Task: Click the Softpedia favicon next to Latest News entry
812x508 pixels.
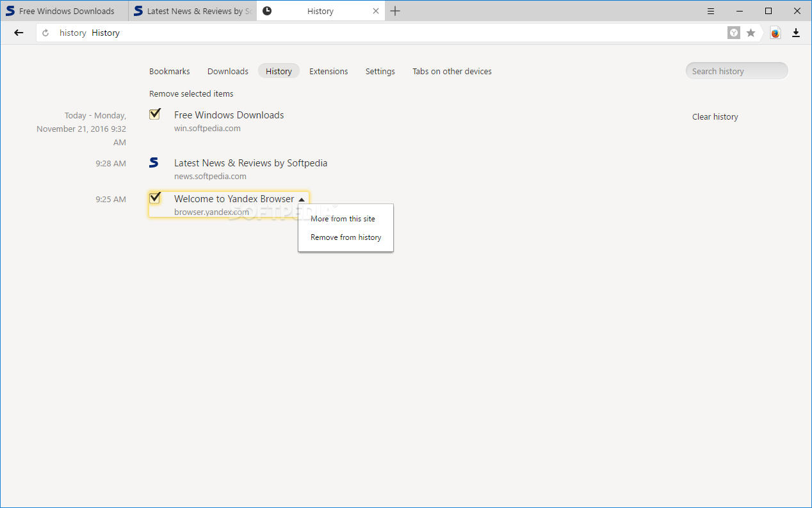Action: click(154, 163)
